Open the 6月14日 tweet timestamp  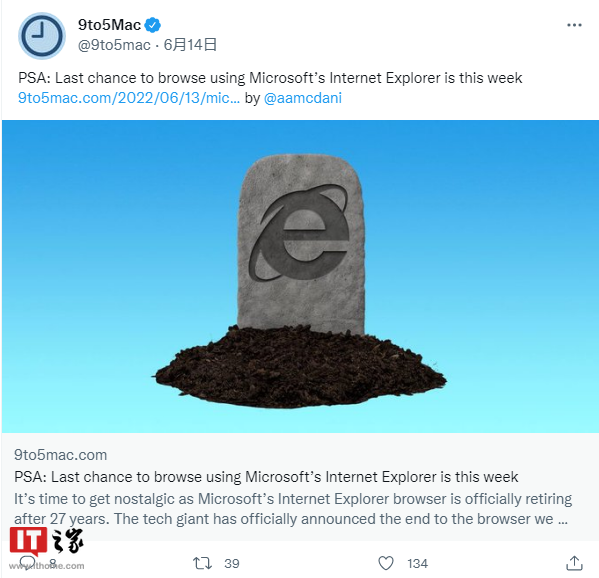(x=190, y=45)
